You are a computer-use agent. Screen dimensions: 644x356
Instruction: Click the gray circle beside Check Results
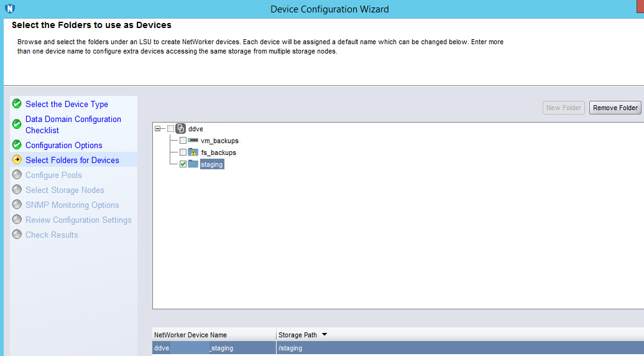pyautogui.click(x=17, y=234)
